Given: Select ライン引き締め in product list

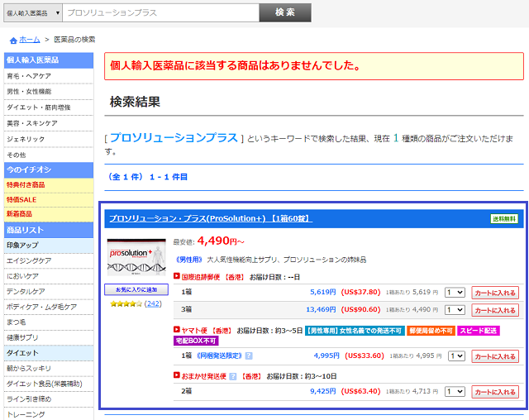Looking at the screenshot, I should [49, 399].
